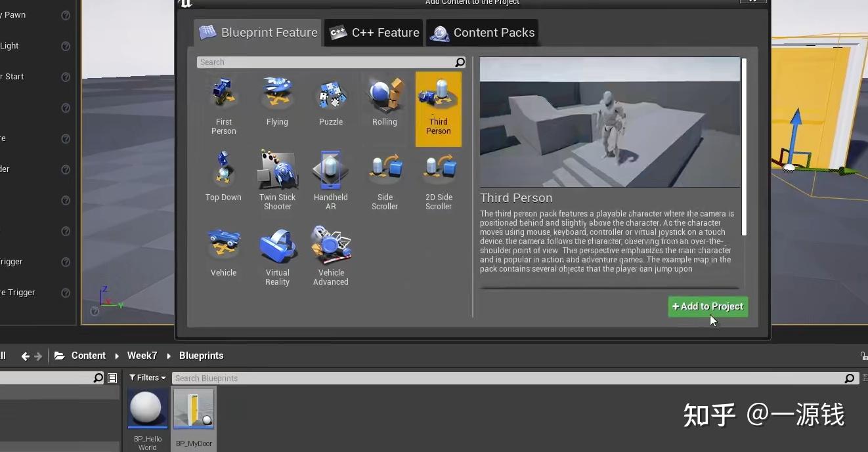Select the Rolling template icon

[385, 94]
